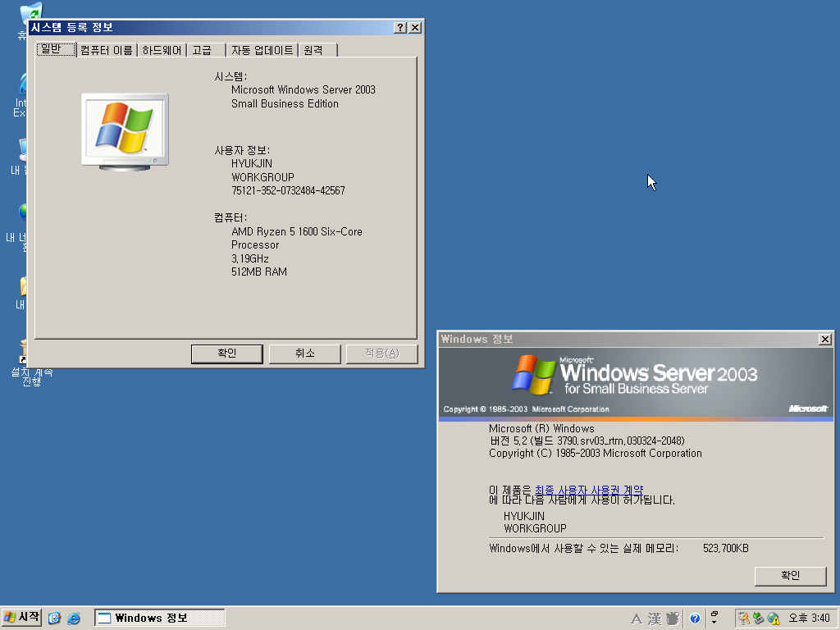The image size is (840, 630).
Task: Click the clock showing 오후 3:40
Action: coord(809,619)
